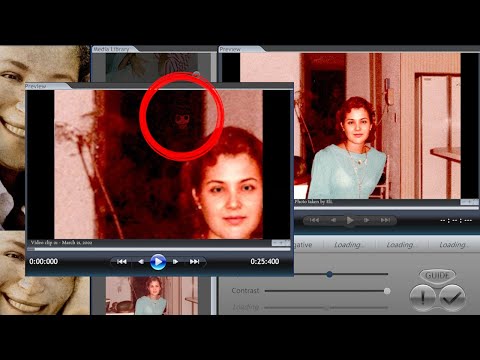Click the rear Preview blank time counter
Screen dimensions: 480x360
(456, 221)
